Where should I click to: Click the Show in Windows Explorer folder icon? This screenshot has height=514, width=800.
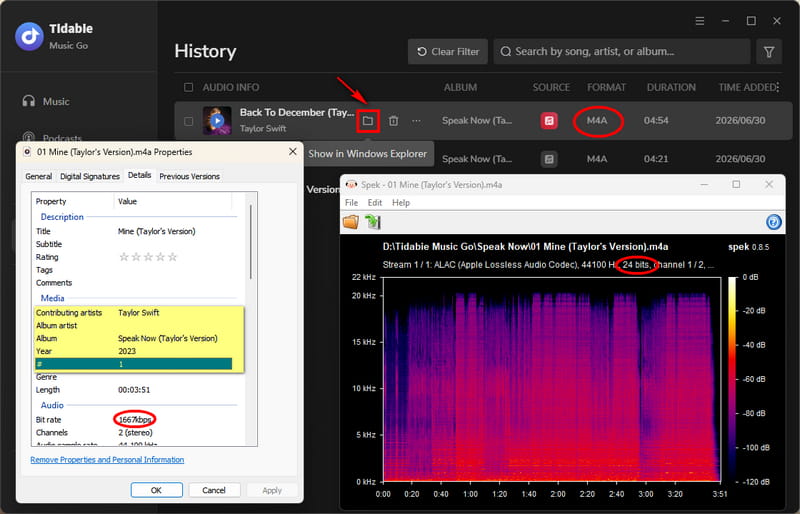click(367, 121)
